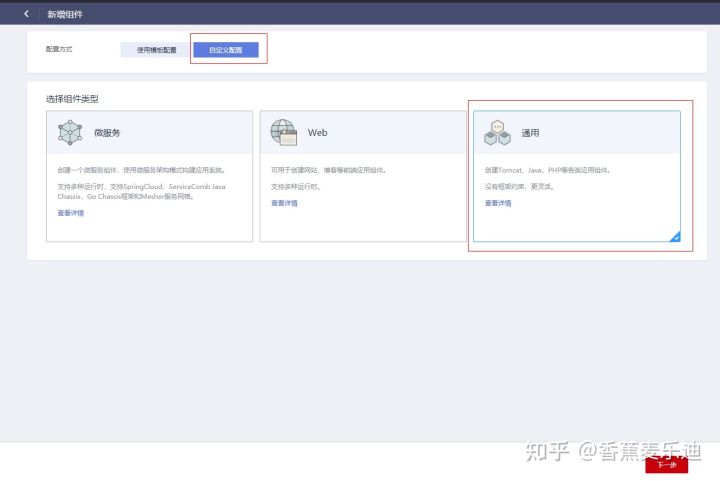Choose the 微服务 component card title
This screenshot has height=481, width=720.
point(107,133)
